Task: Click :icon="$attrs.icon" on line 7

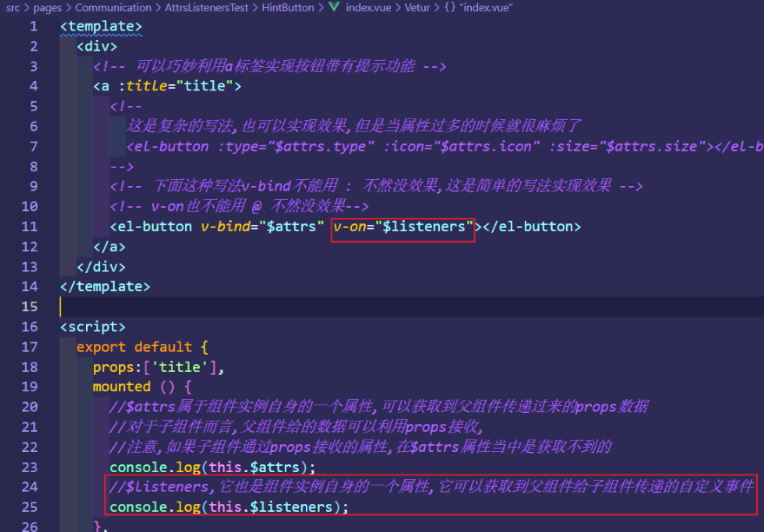Action: coord(462,147)
